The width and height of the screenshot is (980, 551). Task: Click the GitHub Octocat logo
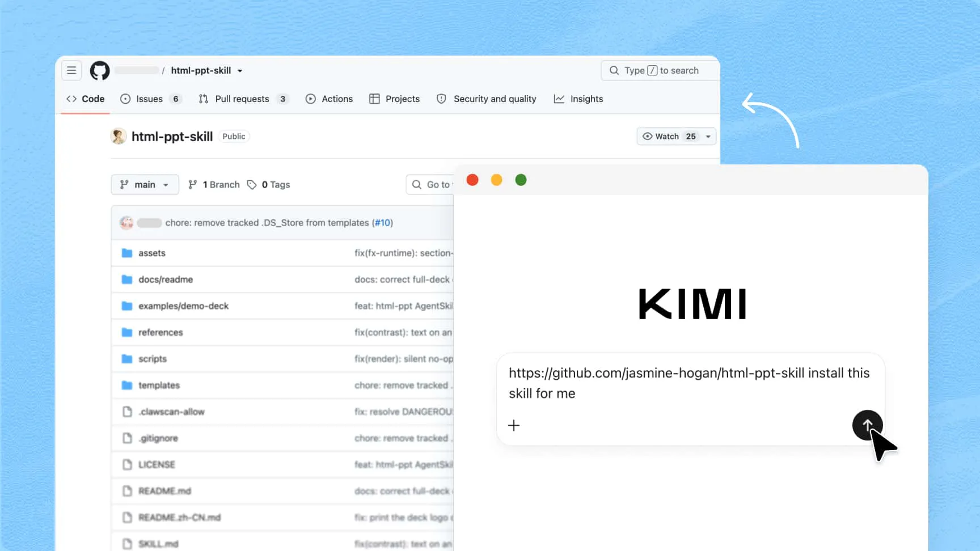(100, 70)
